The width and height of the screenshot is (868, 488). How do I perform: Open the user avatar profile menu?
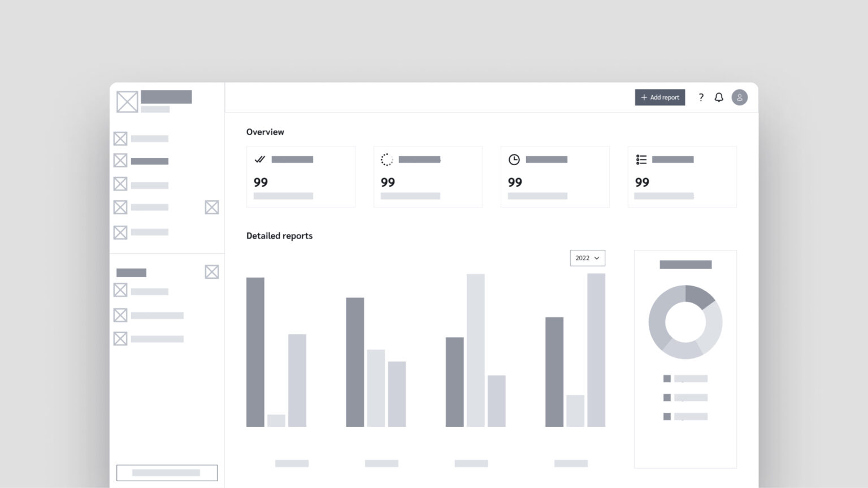pyautogui.click(x=739, y=97)
